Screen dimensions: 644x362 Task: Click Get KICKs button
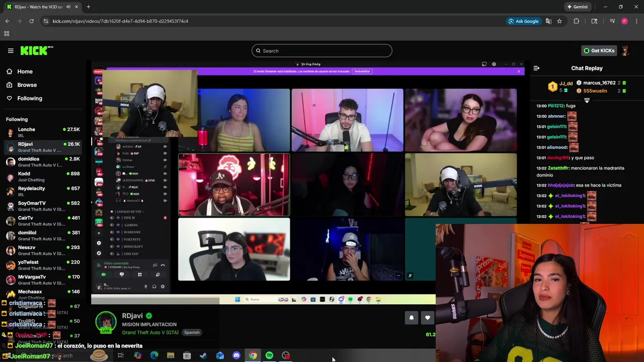click(599, 51)
